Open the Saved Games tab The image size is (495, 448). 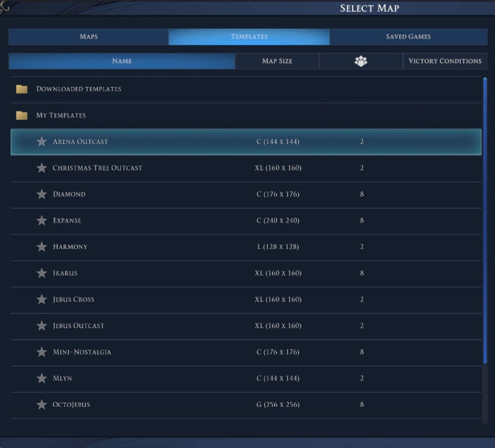(408, 37)
